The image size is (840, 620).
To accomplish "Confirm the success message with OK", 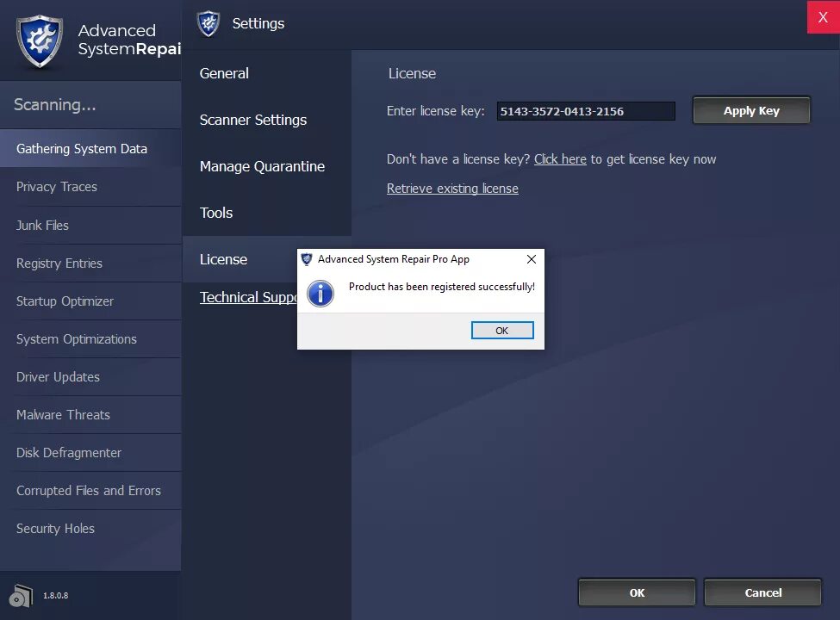I will tap(502, 331).
